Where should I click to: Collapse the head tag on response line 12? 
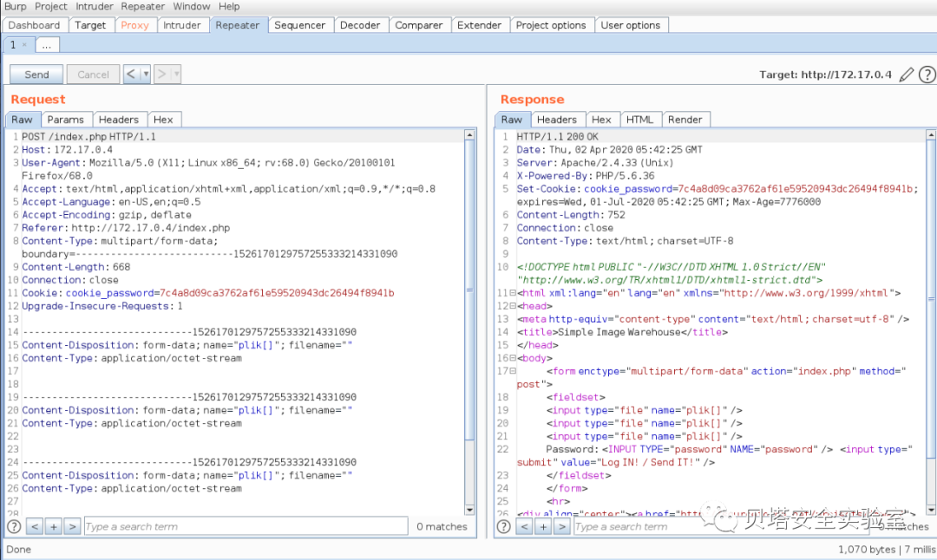pyautogui.click(x=513, y=306)
